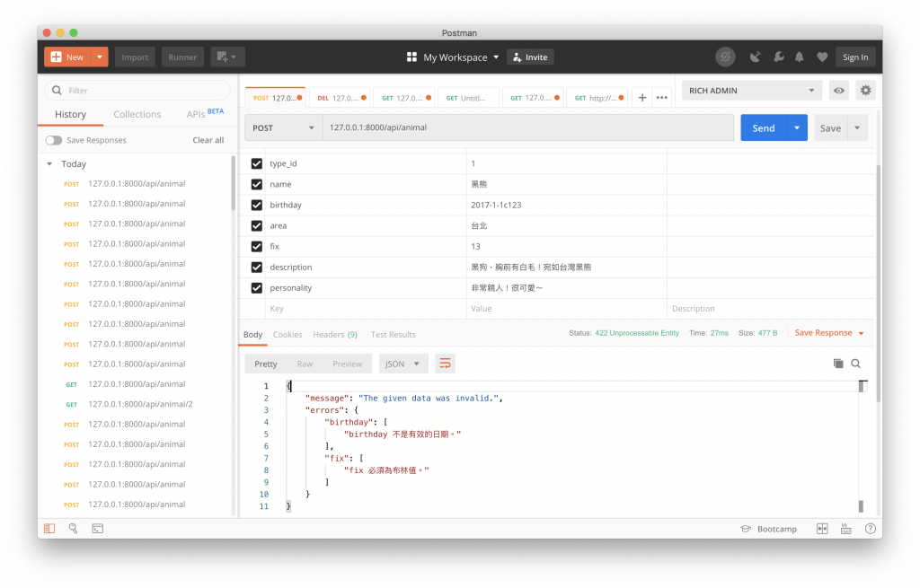Open the environment quick look eye icon
The image size is (920, 588).
(x=839, y=91)
